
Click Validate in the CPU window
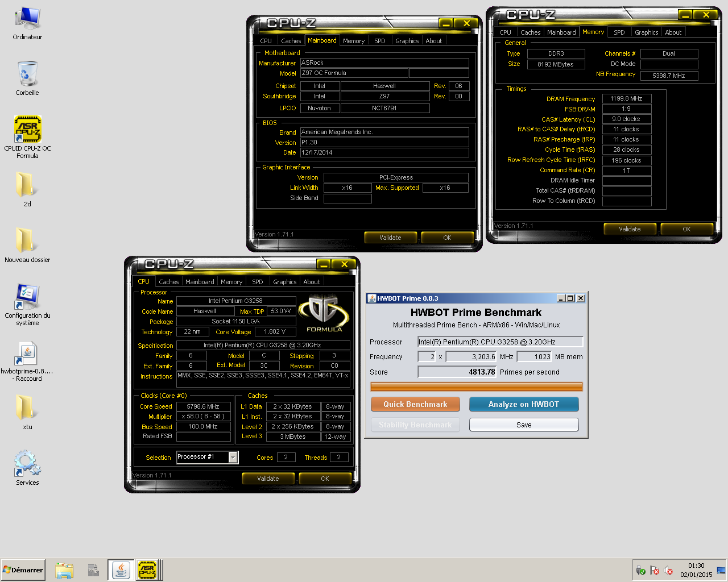268,479
